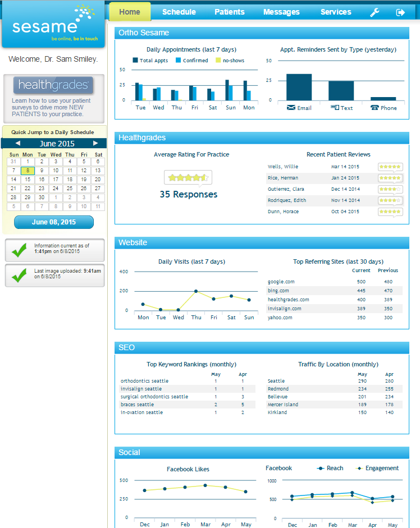This screenshot has width=420, height=528.
Task: Open the wrench settings icon
Action: [375, 12]
